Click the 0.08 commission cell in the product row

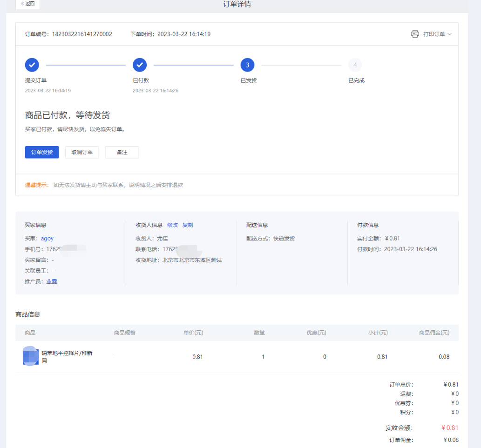pos(444,357)
